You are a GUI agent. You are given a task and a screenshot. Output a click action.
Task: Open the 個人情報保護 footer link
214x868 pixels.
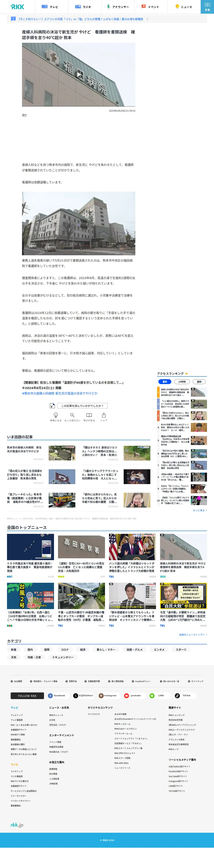pyautogui.click(x=116, y=681)
